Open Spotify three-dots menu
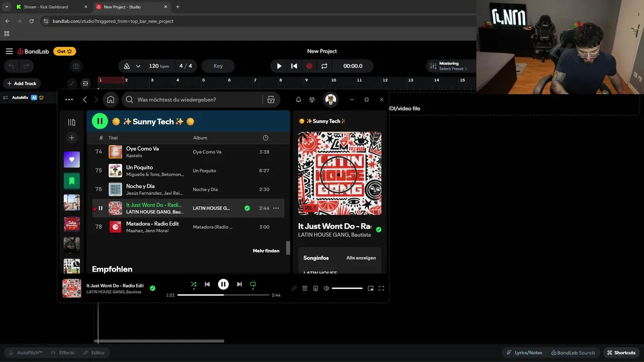The height and width of the screenshot is (362, 644). click(69, 100)
